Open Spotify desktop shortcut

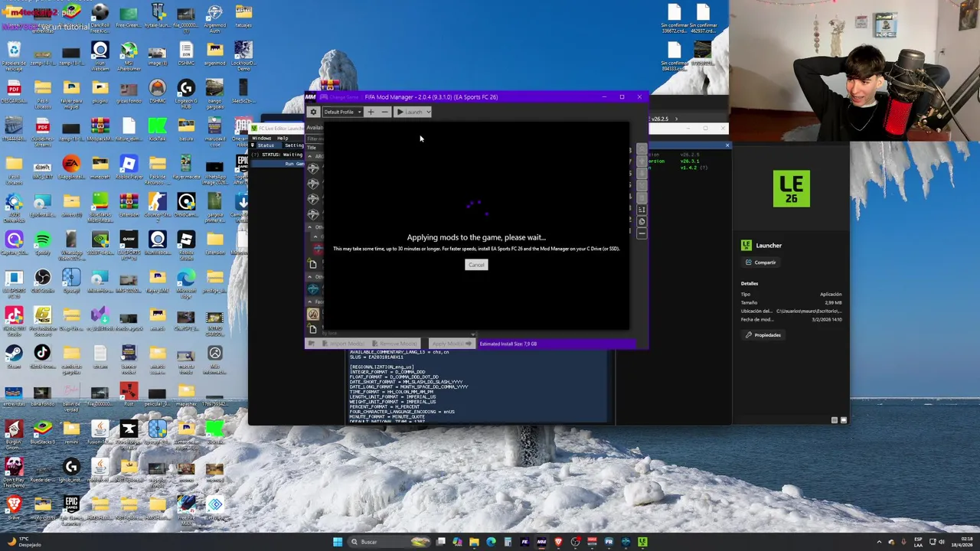pyautogui.click(x=42, y=245)
